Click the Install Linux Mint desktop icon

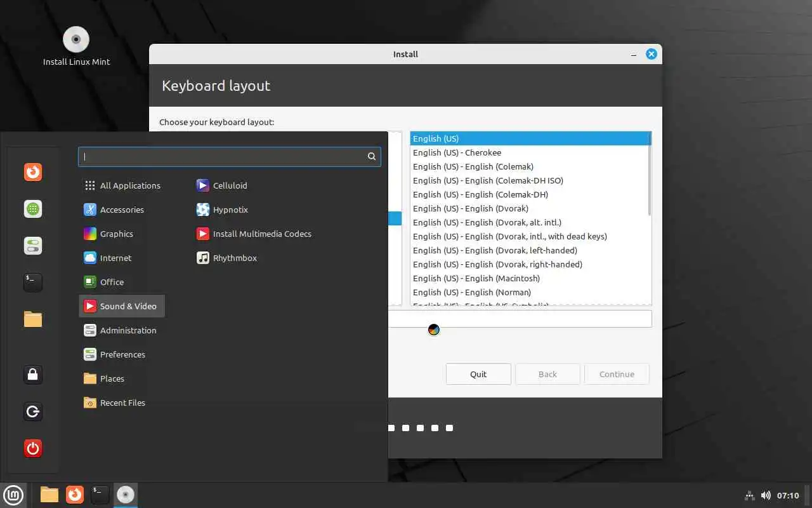click(76, 46)
